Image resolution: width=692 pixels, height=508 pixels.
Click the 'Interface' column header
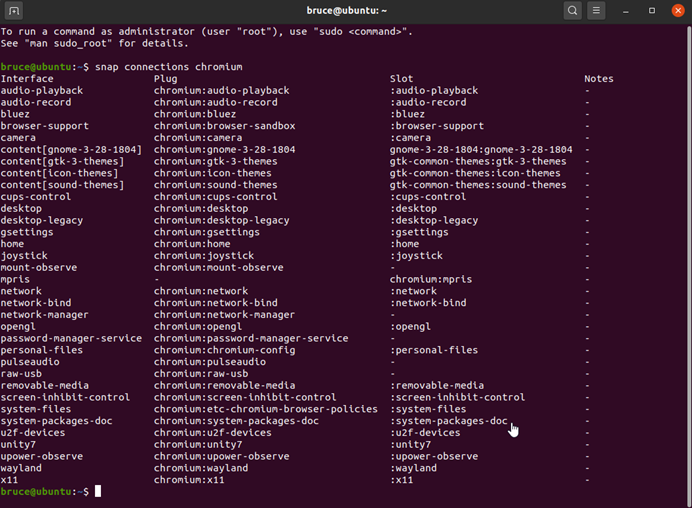pos(27,79)
